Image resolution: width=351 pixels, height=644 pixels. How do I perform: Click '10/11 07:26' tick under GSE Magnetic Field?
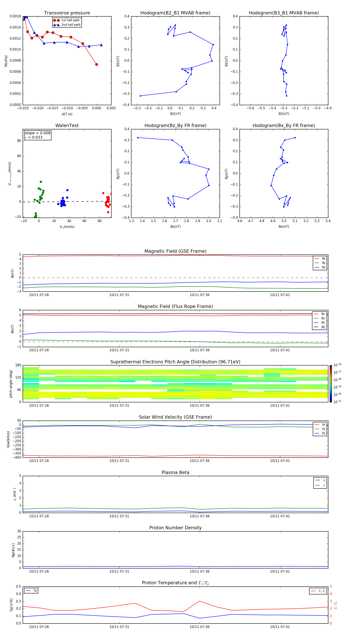click(x=39, y=295)
